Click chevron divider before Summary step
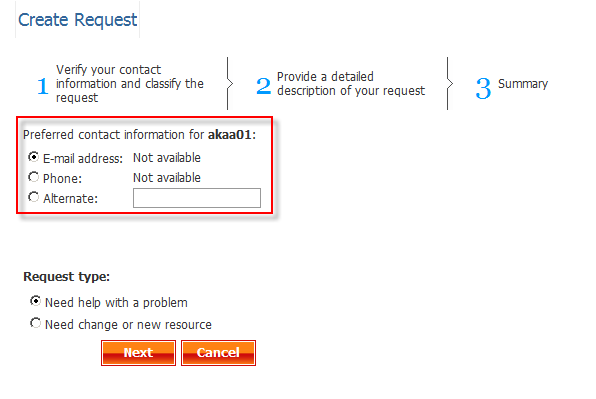The width and height of the screenshot is (596, 399). (x=449, y=84)
